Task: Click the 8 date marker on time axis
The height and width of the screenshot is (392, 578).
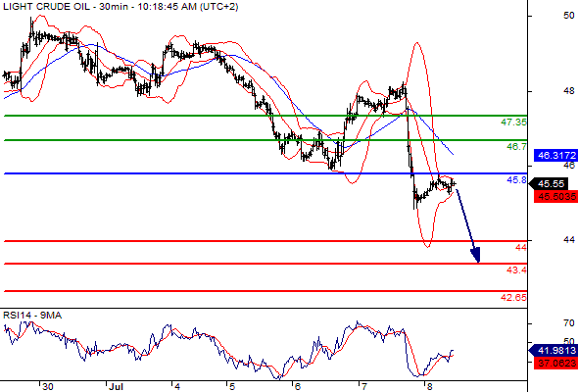Action: pos(429,387)
